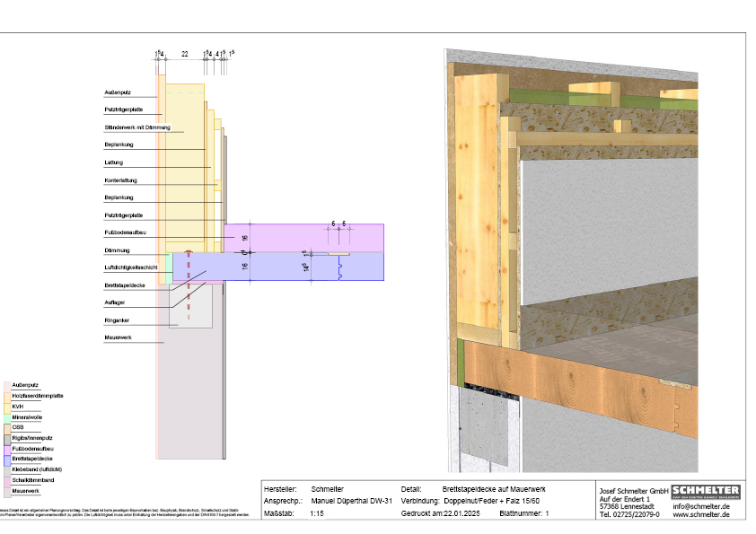Click the Maßstab 1:15 scale value
The width and height of the screenshot is (756, 534).
317,514
